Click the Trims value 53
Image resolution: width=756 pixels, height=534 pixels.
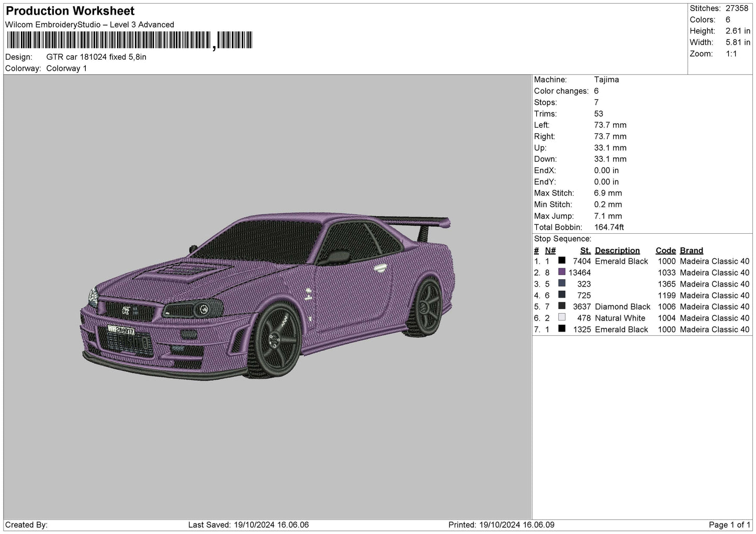599,113
